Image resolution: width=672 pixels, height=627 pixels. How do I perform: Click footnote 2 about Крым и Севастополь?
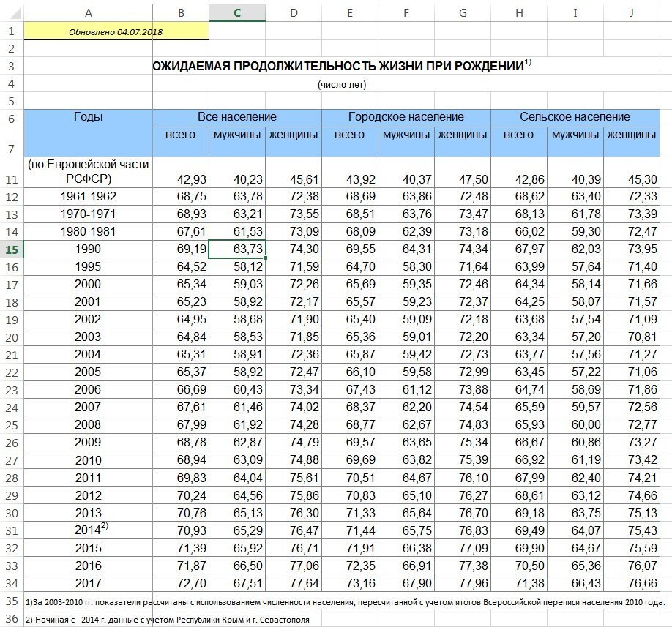click(x=167, y=619)
